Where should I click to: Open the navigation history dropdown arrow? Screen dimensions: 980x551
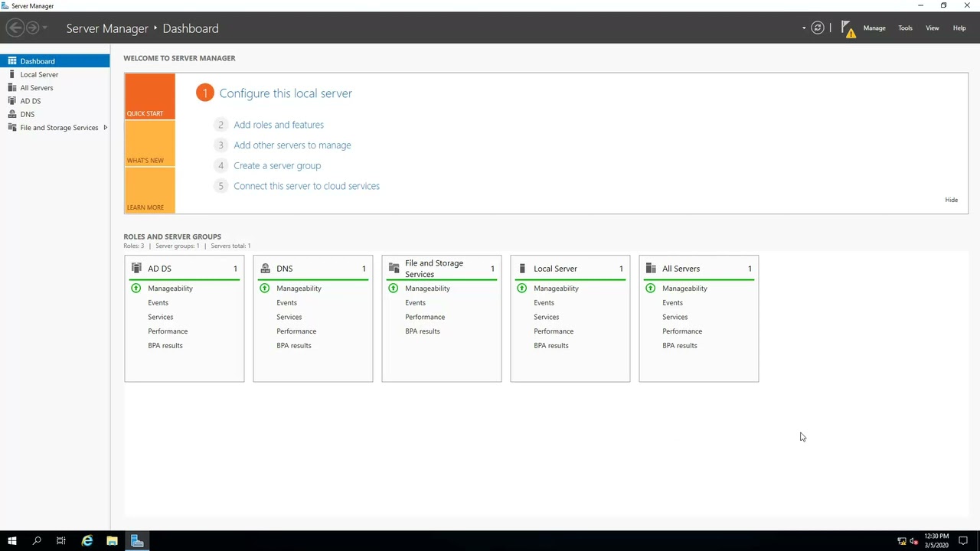tap(45, 28)
